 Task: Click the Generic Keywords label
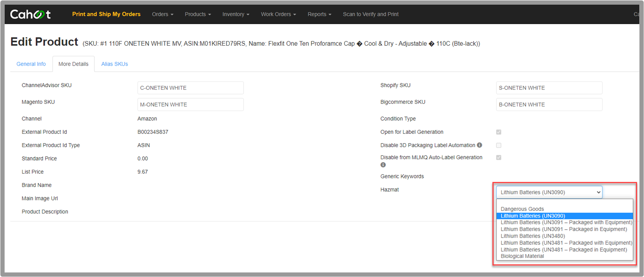(x=402, y=176)
